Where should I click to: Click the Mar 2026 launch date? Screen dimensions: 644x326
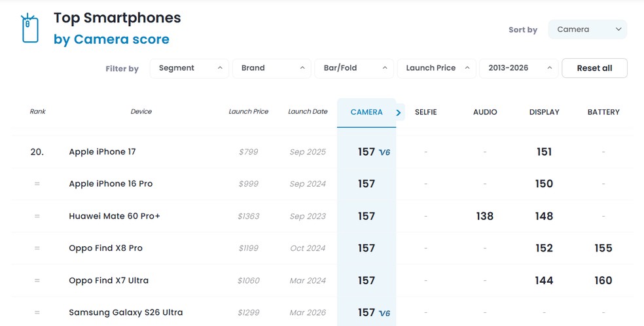pos(308,313)
